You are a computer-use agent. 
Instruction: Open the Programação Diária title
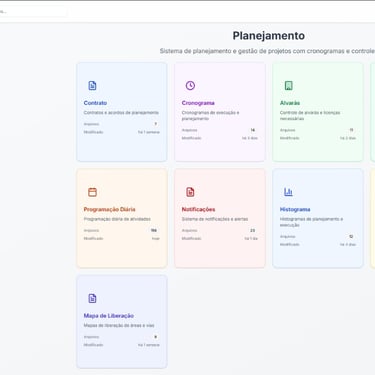(109, 209)
